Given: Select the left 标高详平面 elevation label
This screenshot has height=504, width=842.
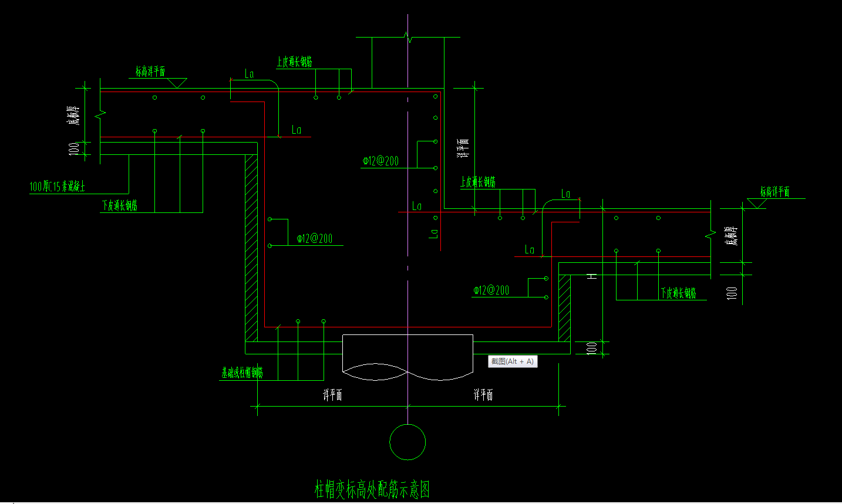Looking at the screenshot, I should tap(150, 72).
